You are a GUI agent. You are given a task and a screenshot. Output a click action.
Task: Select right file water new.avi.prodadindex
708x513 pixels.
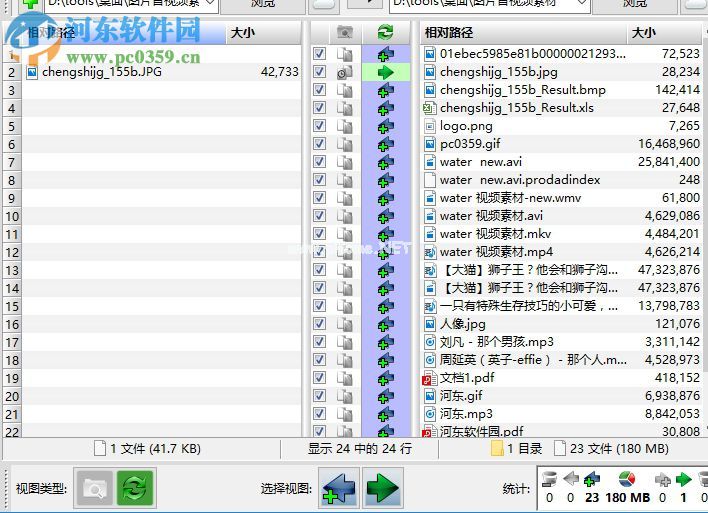coord(520,180)
